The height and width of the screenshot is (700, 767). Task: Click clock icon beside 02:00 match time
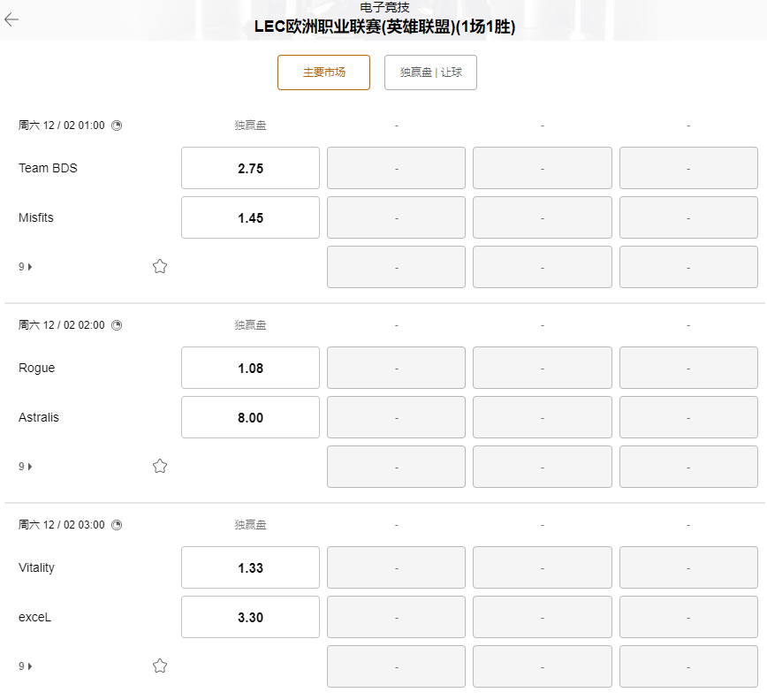117,325
